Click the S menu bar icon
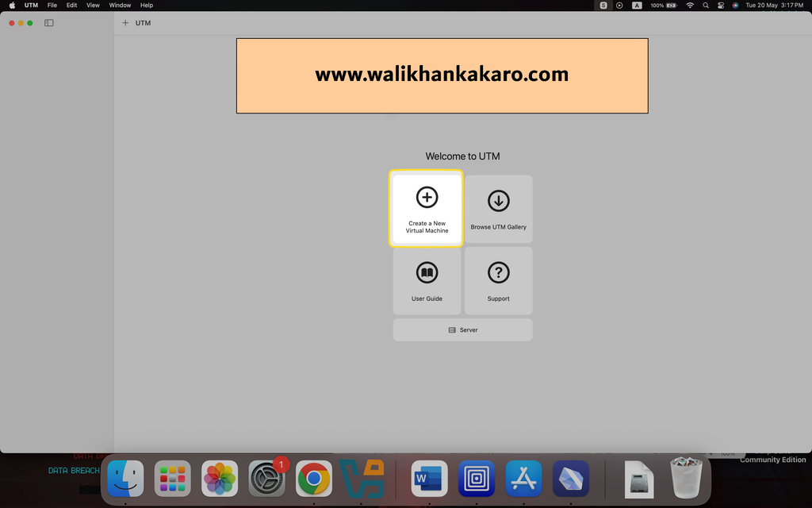Image resolution: width=812 pixels, height=508 pixels. (x=603, y=6)
